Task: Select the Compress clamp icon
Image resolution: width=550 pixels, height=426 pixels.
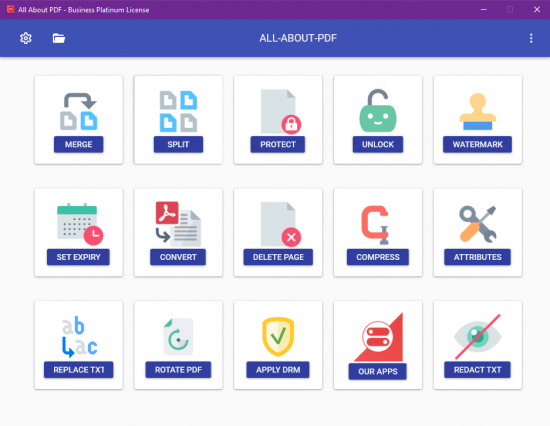Action: pyautogui.click(x=375, y=225)
